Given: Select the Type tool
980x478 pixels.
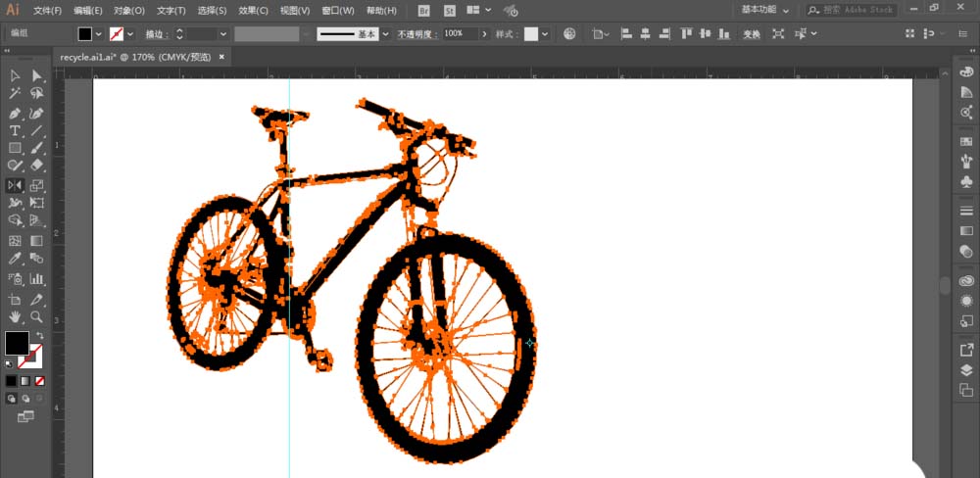Looking at the screenshot, I should coord(15,130).
